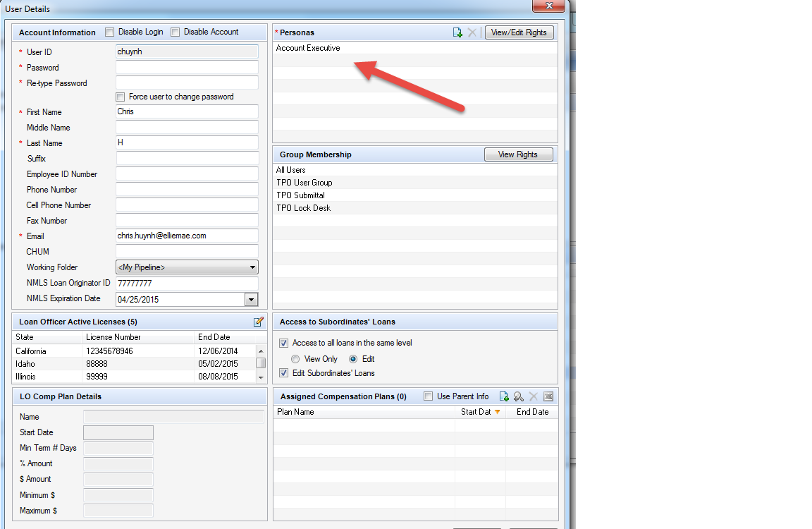This screenshot has height=529, width=812.
Task: Edit Loan Officer Active Licenses via pencil icon
Action: 259,322
